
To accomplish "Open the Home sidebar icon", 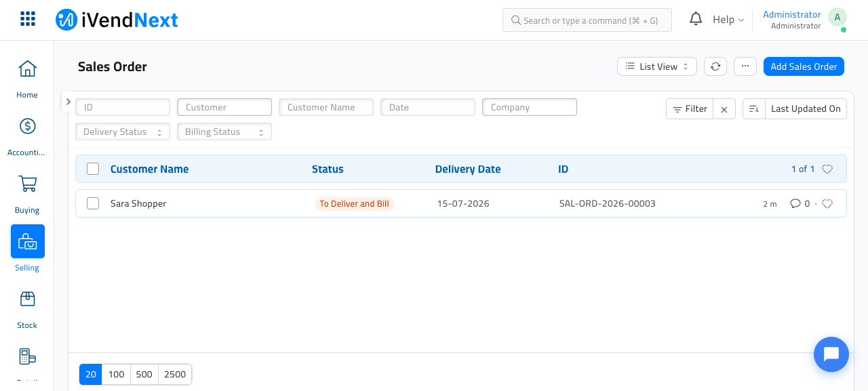I will coord(27,68).
